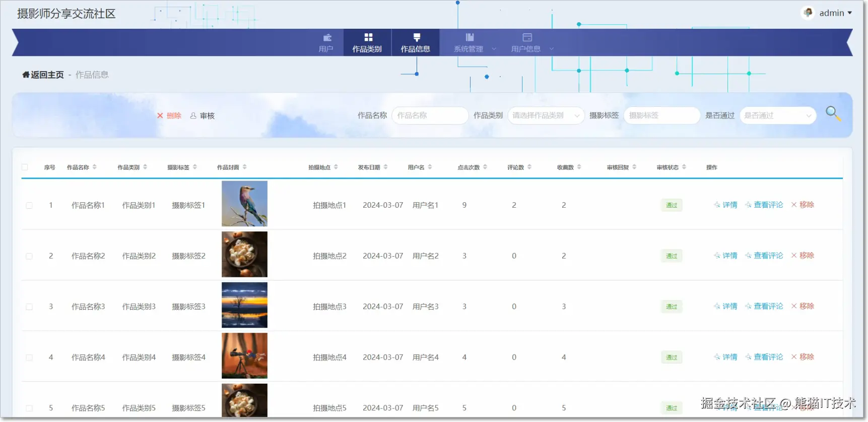Open 查看评论 for 作品名称4

click(764, 357)
